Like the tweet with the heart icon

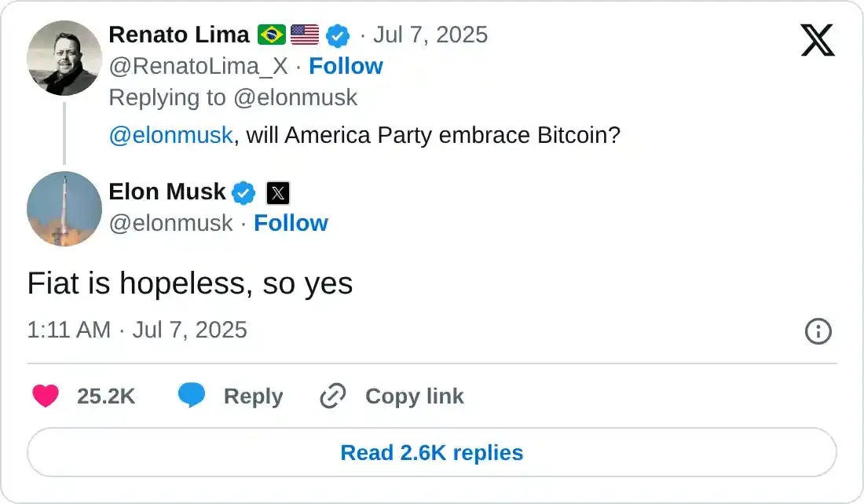46,396
